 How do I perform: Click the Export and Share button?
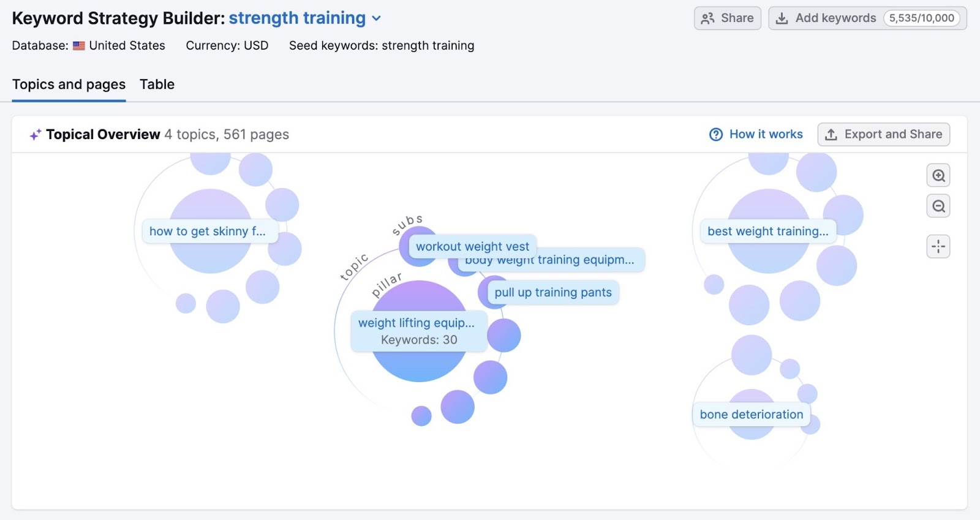click(884, 134)
